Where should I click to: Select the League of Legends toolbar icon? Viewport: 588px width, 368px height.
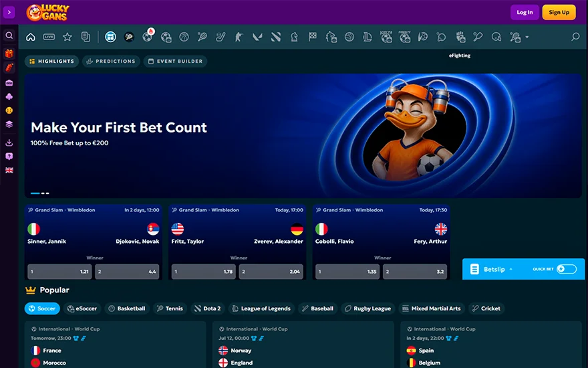click(367, 37)
